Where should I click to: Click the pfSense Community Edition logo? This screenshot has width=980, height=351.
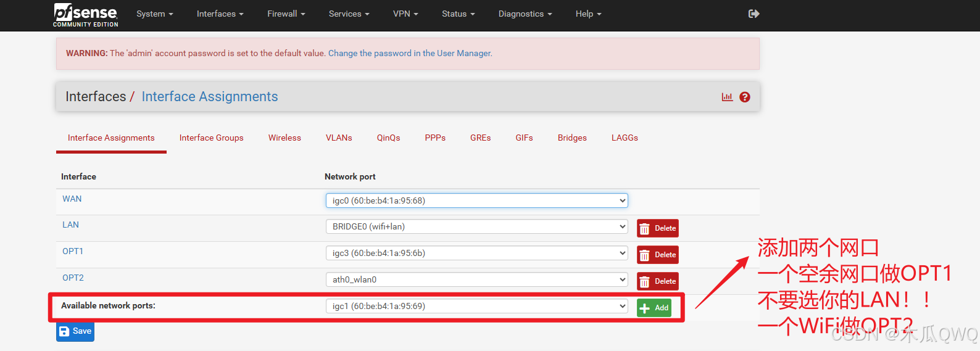coord(86,15)
